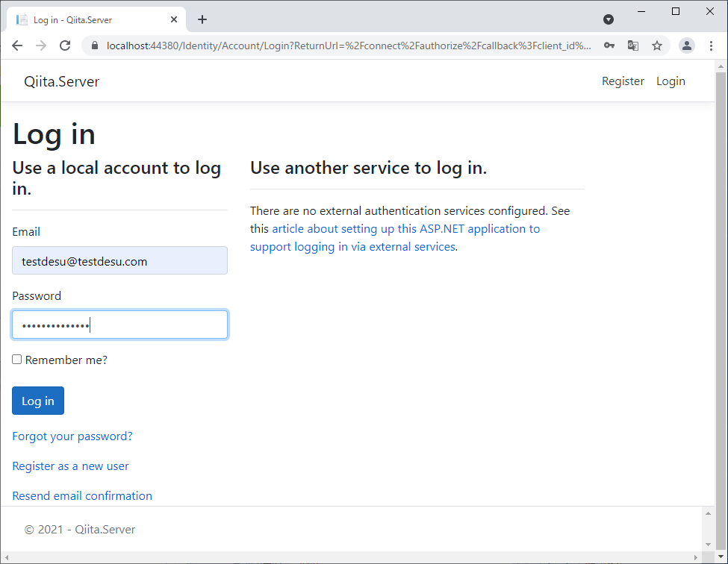Click the address bar URL
The image size is (728, 564).
coord(349,46)
